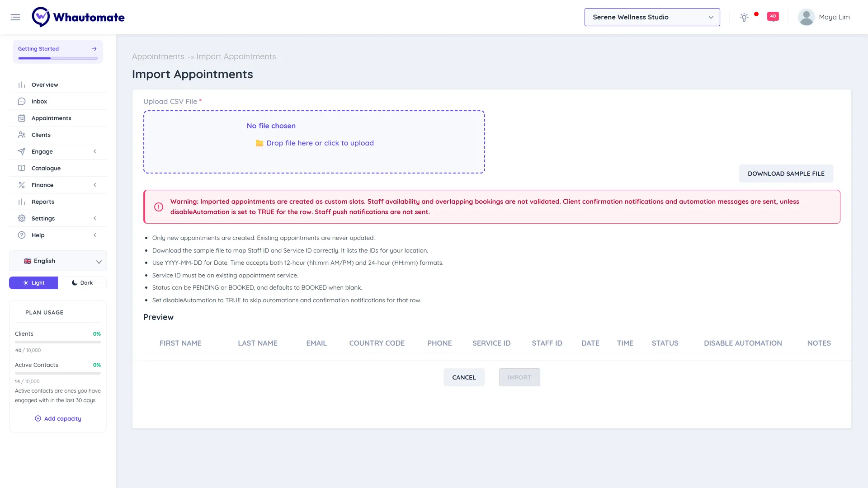Click the folder upload icon
The image size is (868, 488).
coord(259,143)
